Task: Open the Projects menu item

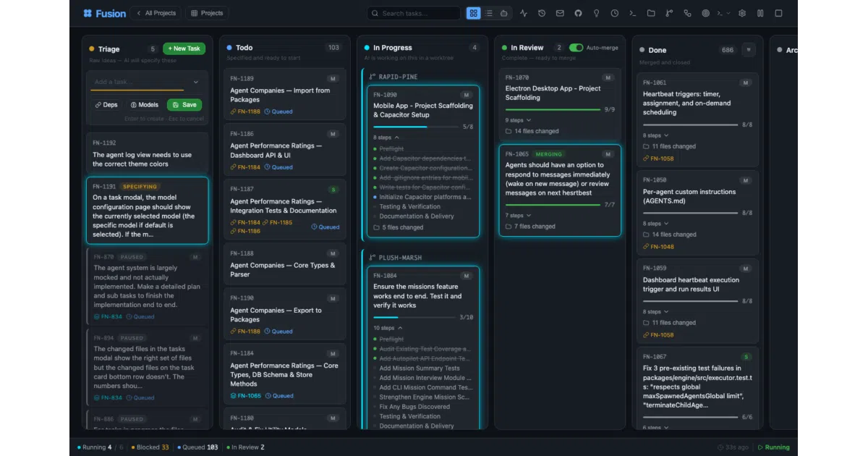Action: (x=207, y=13)
